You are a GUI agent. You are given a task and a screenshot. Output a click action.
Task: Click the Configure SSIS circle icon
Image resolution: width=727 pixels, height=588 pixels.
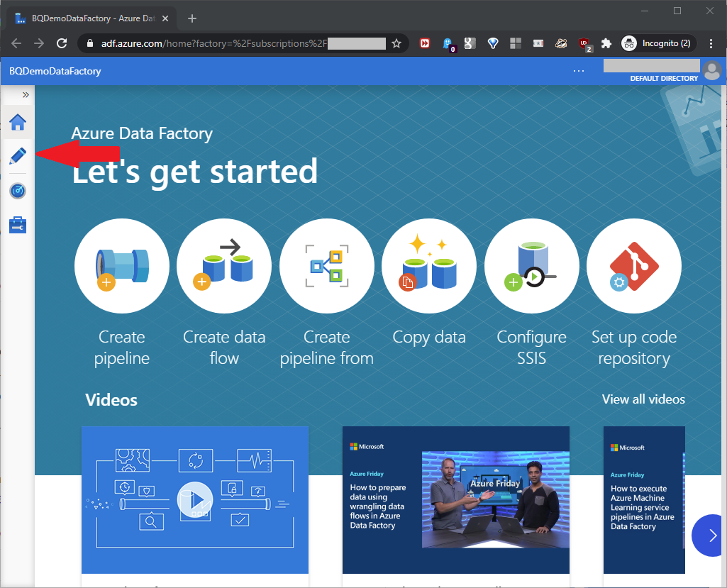tap(531, 266)
